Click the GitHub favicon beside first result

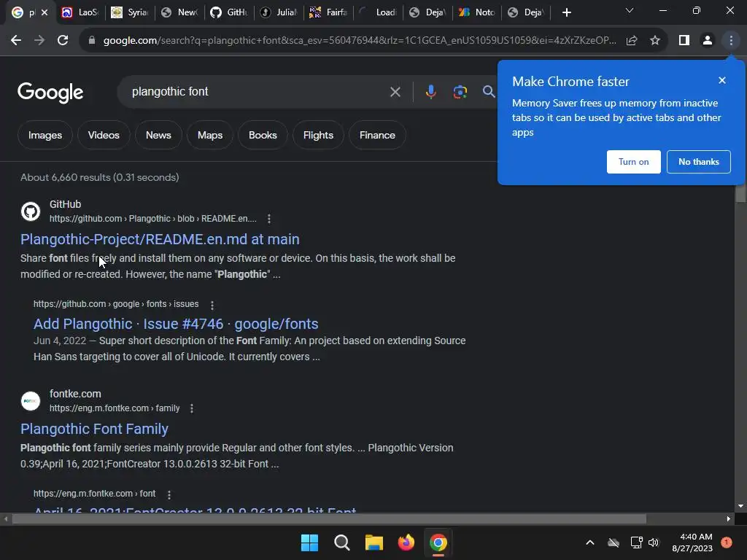tap(31, 211)
